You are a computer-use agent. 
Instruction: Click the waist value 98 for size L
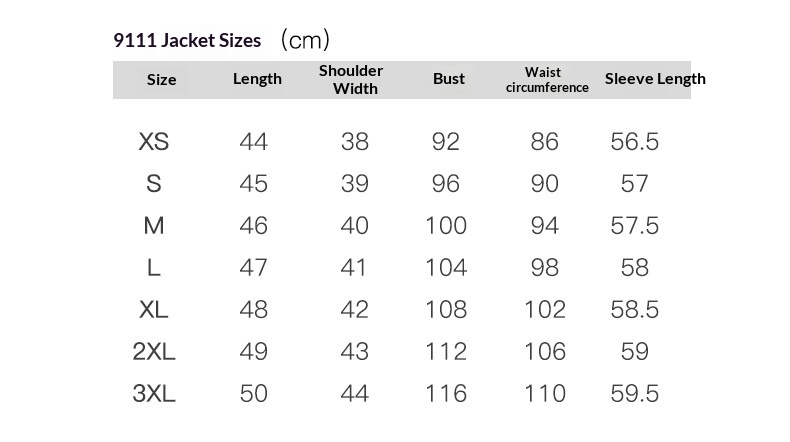pos(545,268)
